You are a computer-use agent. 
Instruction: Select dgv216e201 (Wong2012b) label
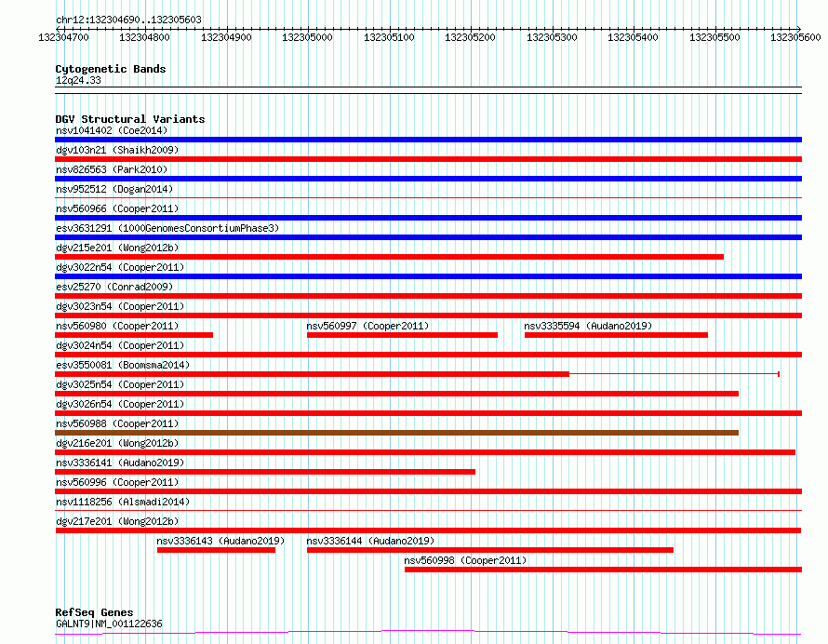click(x=117, y=443)
